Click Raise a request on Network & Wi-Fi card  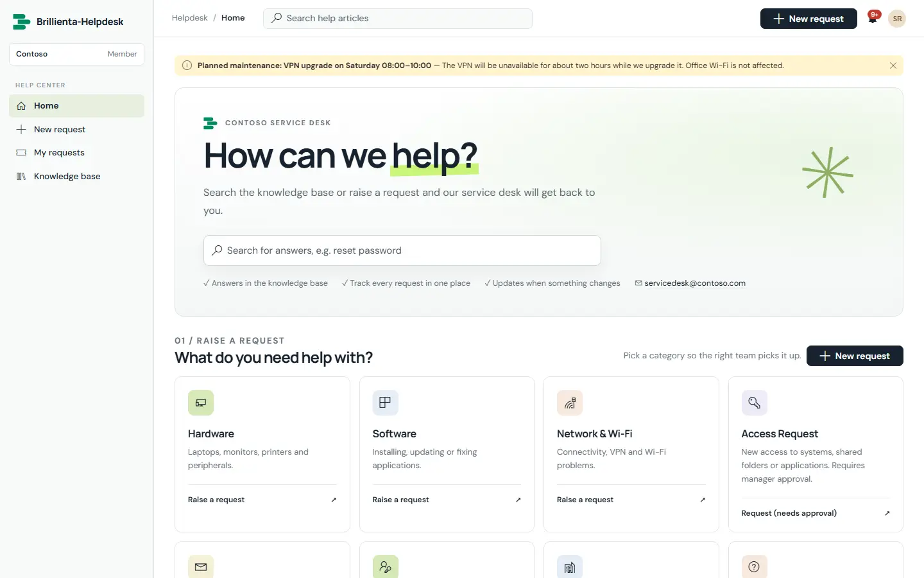coord(585,500)
